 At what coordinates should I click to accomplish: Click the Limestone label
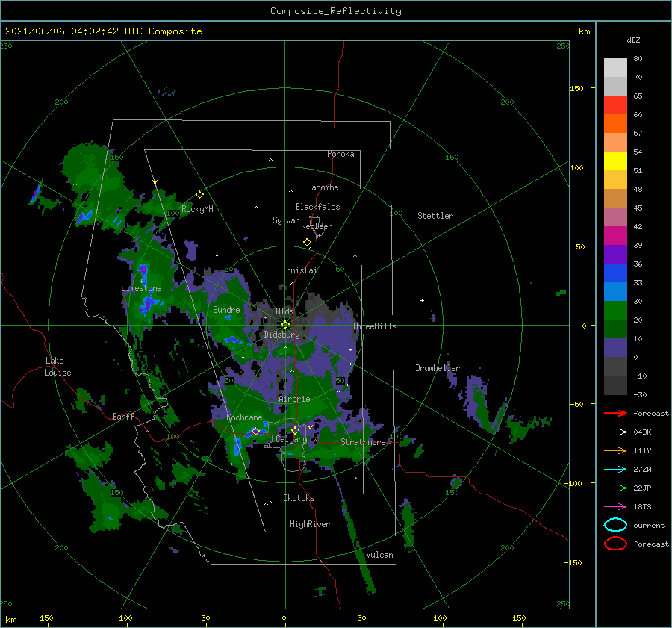point(141,288)
